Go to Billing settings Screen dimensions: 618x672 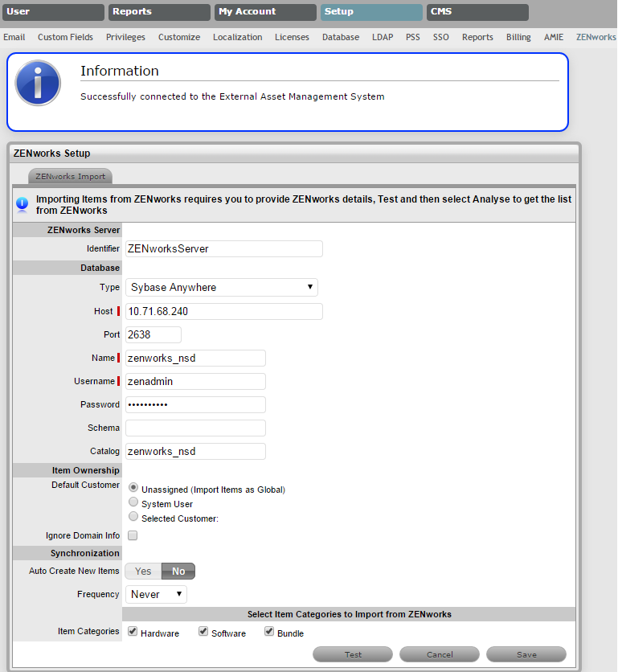coord(518,37)
